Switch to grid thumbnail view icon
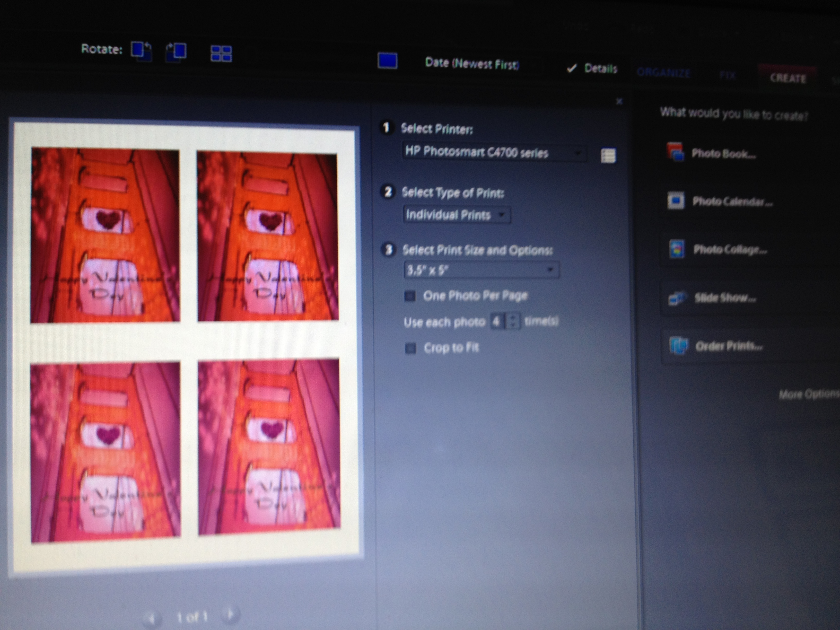 coord(221,54)
